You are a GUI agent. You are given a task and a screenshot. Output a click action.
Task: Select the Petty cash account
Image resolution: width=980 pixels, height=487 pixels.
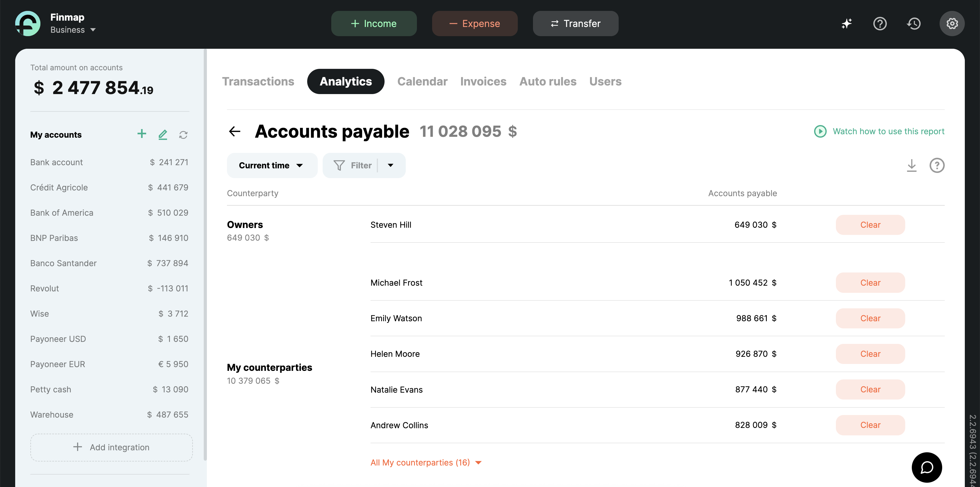pos(109,389)
